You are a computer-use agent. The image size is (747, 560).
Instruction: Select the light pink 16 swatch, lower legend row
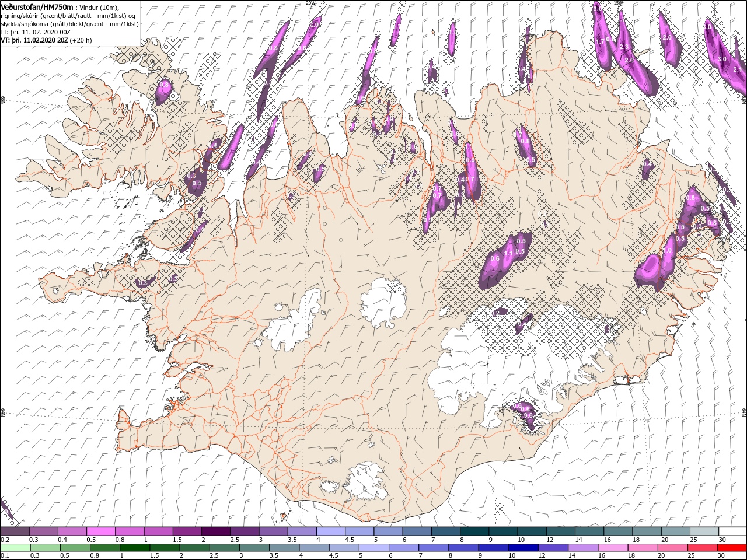click(612, 548)
